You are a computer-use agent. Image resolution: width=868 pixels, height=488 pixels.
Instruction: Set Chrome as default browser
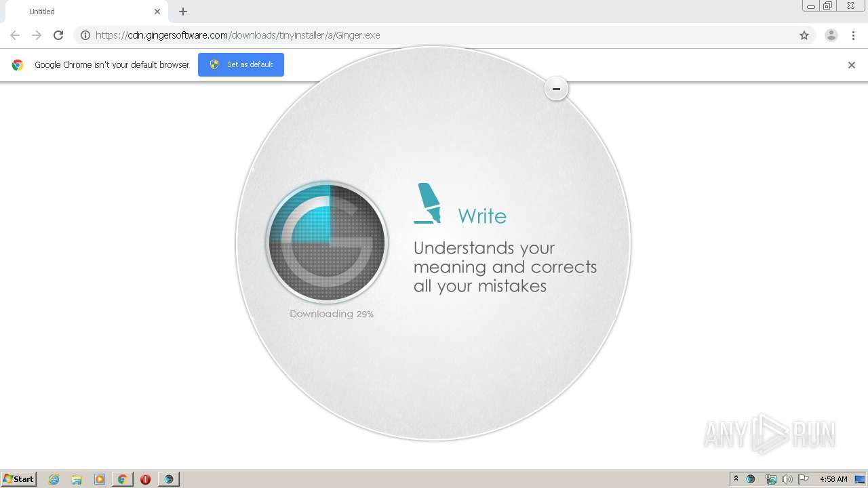point(241,64)
